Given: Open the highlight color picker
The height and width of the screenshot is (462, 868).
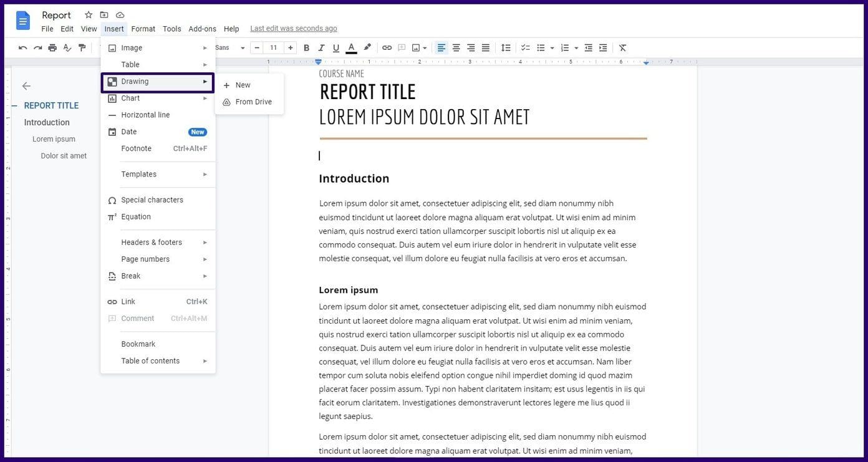Looking at the screenshot, I should click(367, 47).
